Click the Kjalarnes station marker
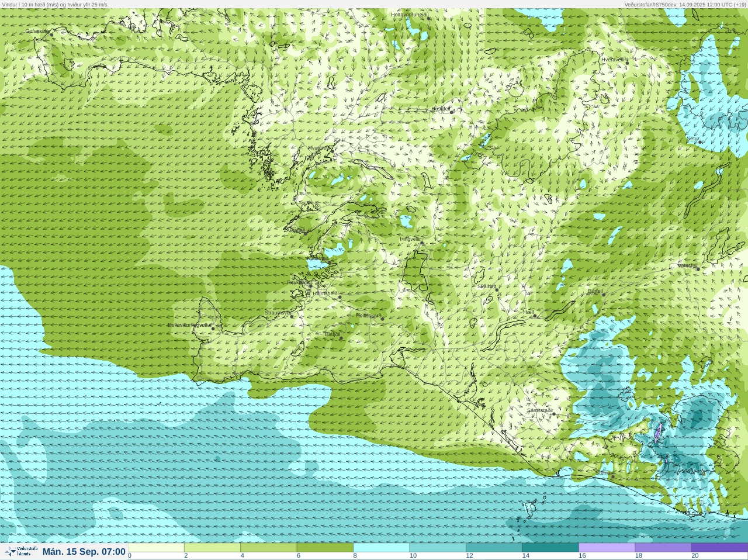Viewport: 748px width, 560px height. 328,261
